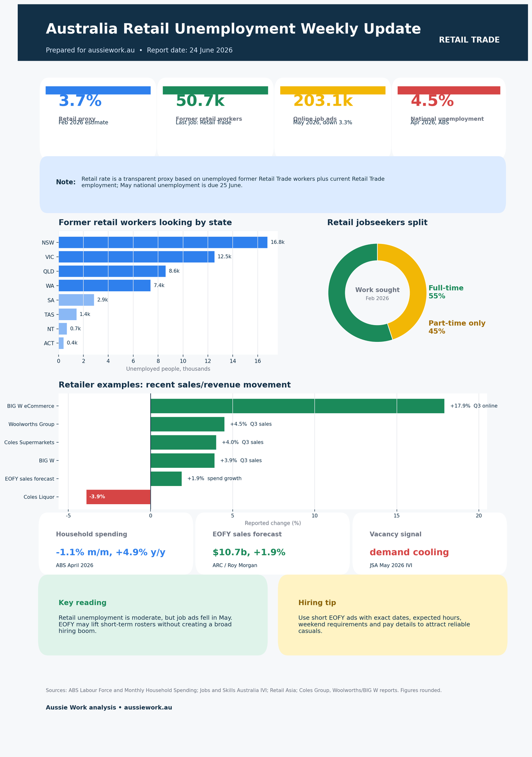Click the QLD bar in the state chart
Viewport: 532px width, 757px height.
click(112, 271)
